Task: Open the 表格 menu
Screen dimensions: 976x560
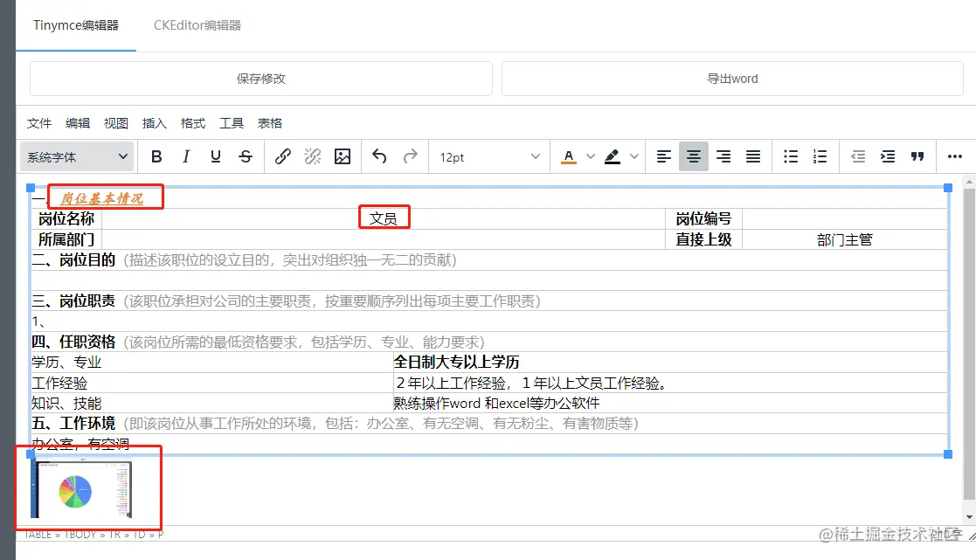Action: (x=270, y=123)
